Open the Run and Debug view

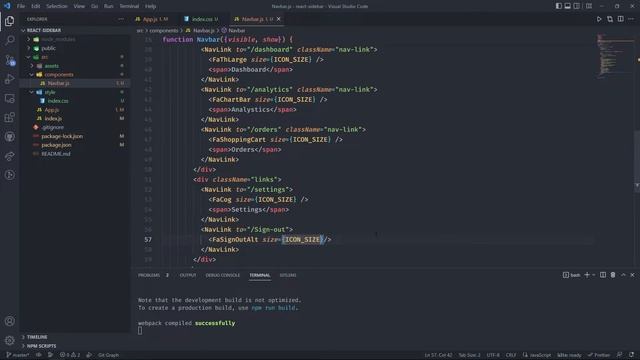coord(9,79)
